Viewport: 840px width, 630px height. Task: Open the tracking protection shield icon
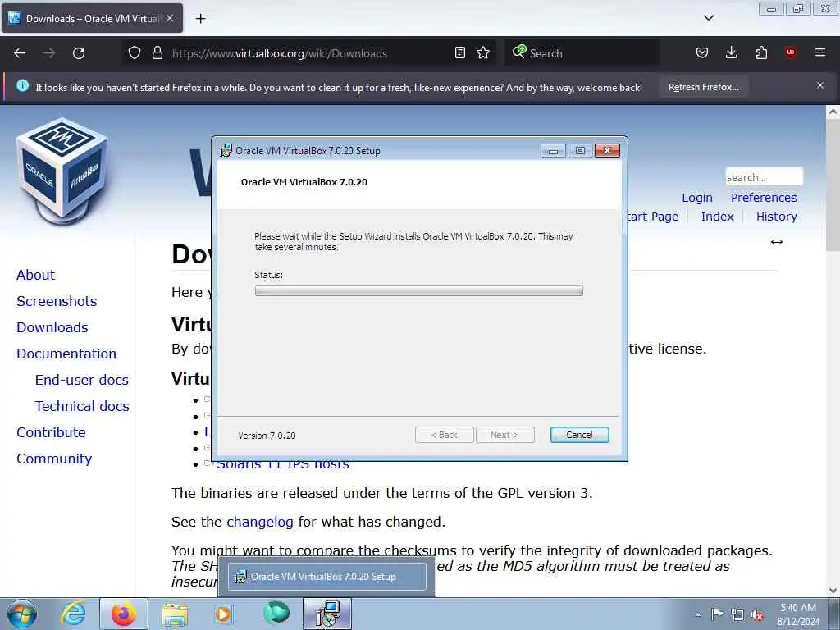[135, 53]
